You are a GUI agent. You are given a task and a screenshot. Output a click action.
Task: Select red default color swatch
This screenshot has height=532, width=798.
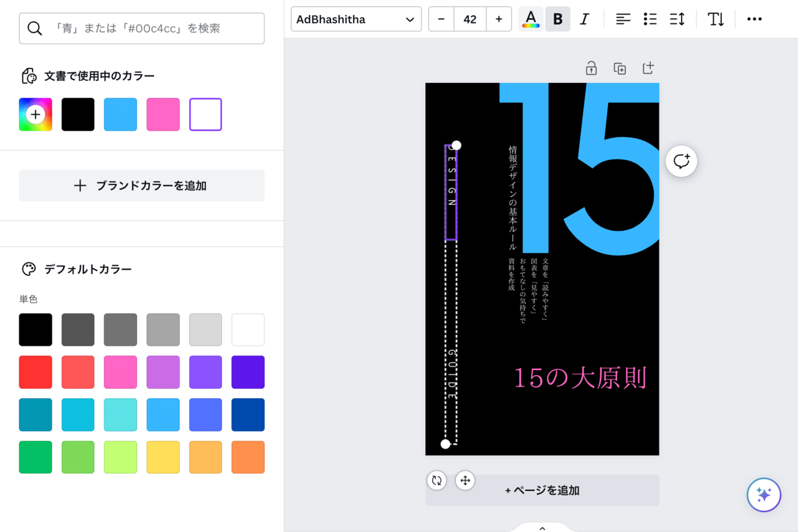click(36, 372)
